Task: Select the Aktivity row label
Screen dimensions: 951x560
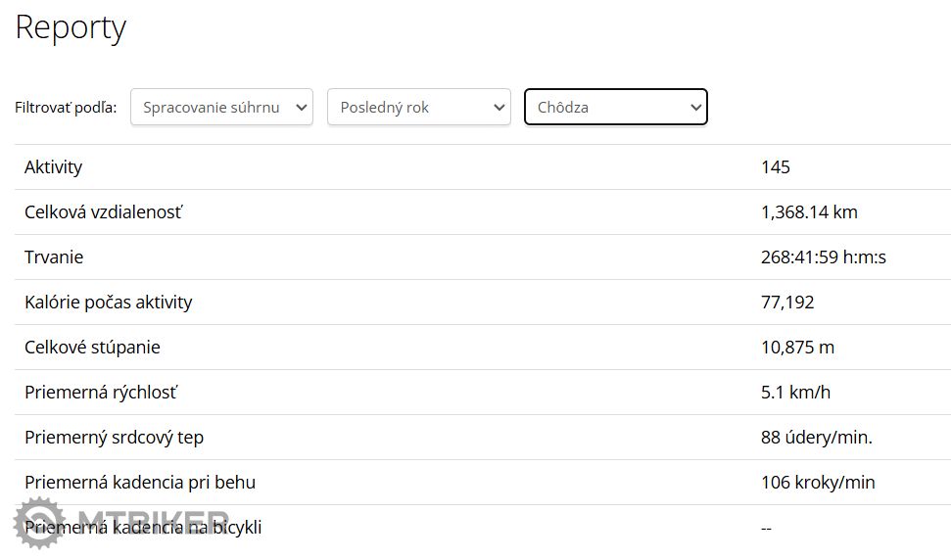Action: click(x=53, y=167)
